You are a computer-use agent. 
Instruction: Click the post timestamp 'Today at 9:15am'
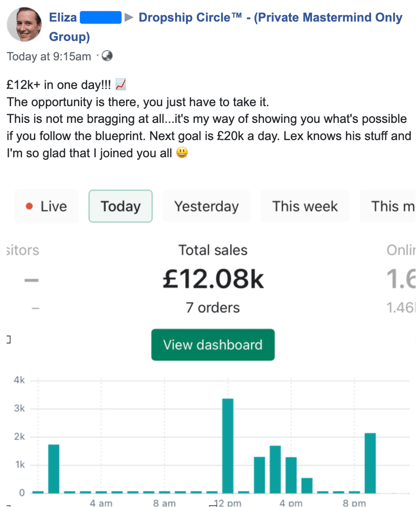pos(49,57)
